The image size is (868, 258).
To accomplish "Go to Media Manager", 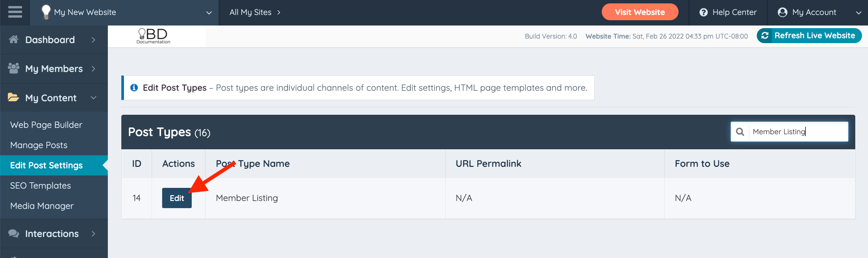I will tap(42, 206).
